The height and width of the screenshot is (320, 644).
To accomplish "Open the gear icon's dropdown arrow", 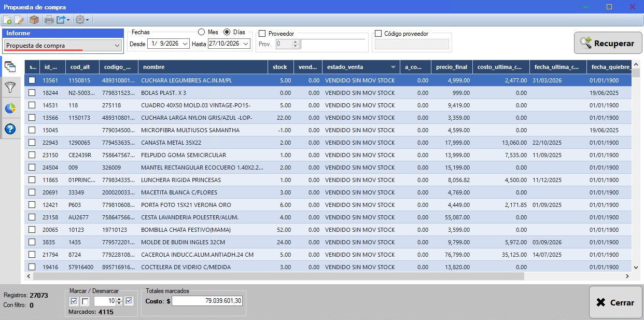I will [x=87, y=20].
